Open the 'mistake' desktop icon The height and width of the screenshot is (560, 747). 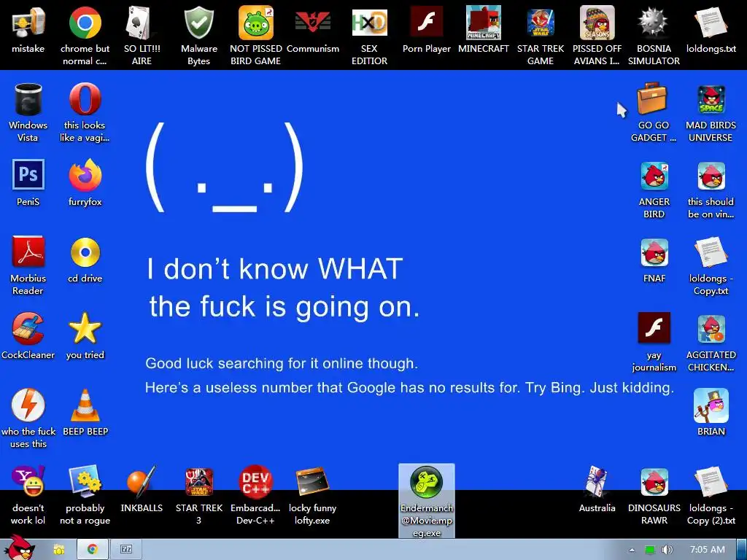(28, 29)
